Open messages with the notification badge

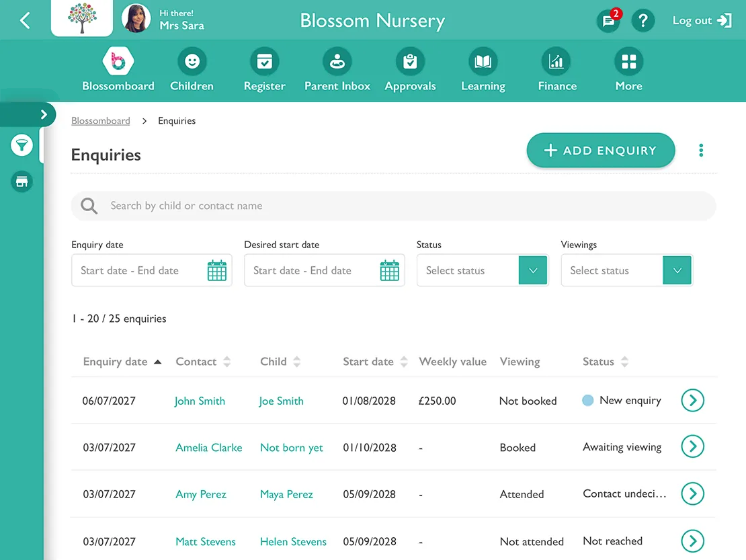pyautogui.click(x=608, y=21)
